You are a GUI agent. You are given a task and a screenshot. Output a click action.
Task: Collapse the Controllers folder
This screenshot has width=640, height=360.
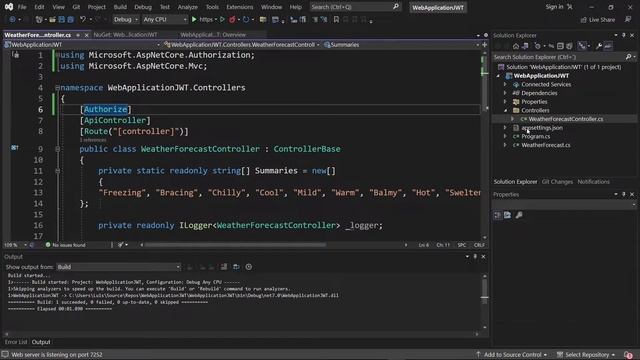point(505,111)
